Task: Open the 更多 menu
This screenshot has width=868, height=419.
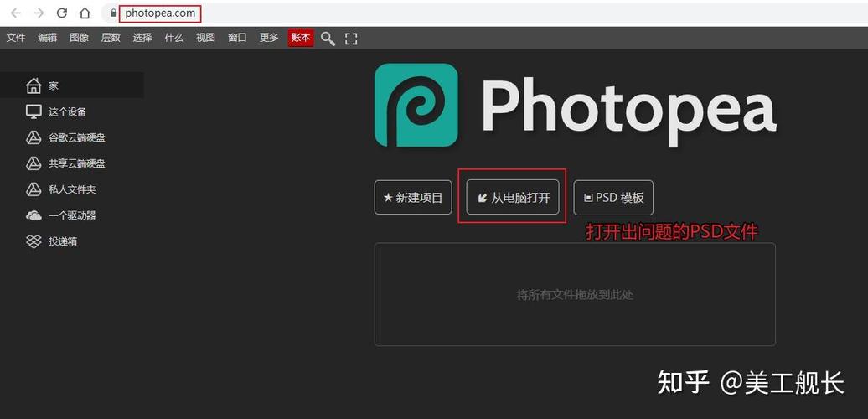Action: [x=269, y=38]
